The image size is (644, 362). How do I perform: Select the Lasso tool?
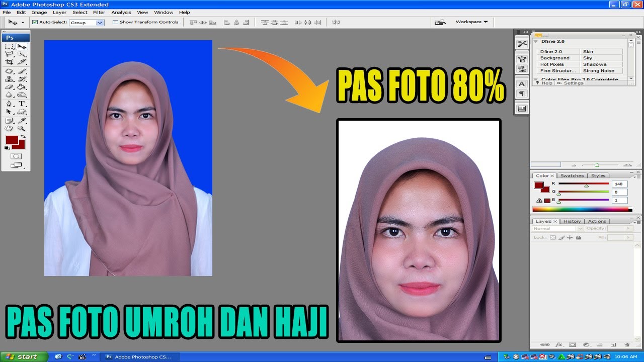9,54
